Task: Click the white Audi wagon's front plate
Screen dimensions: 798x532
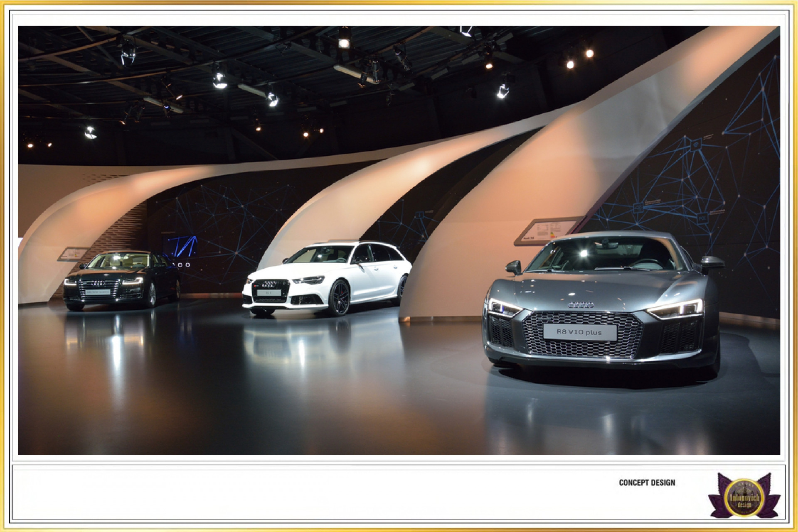Action: point(268,293)
